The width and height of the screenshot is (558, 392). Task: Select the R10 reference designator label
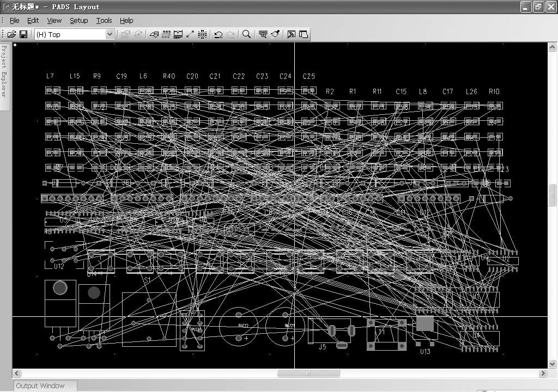pyautogui.click(x=494, y=91)
